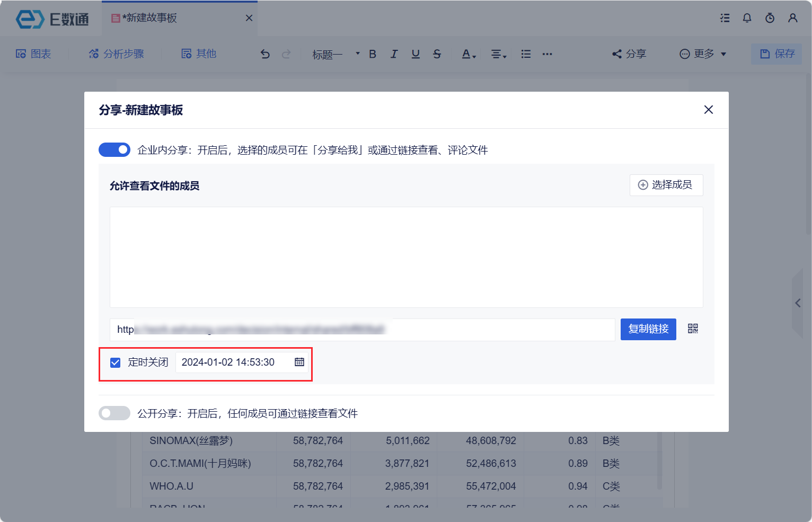Click the 0.83 ratio cell
Image resolution: width=812 pixels, height=522 pixels.
(578, 441)
